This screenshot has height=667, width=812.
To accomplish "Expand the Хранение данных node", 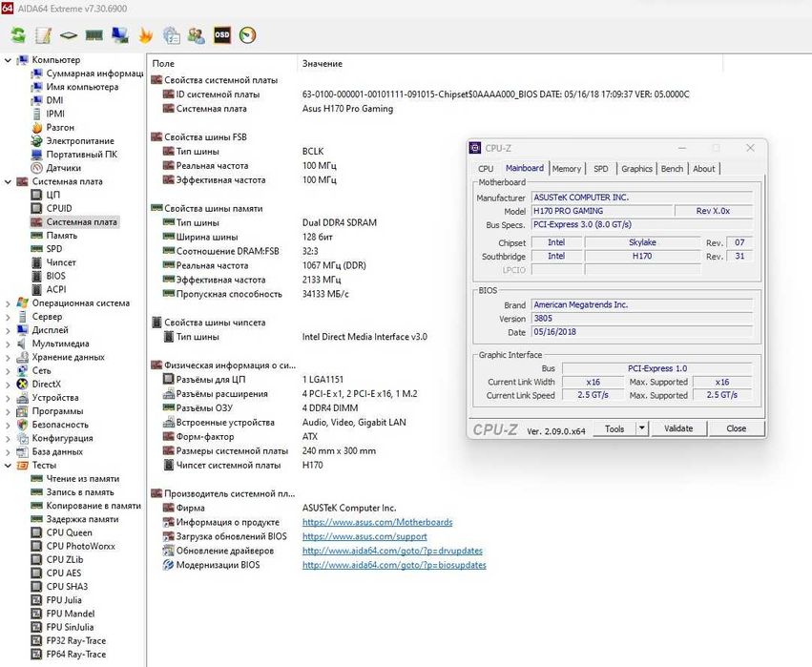I will 8,357.
